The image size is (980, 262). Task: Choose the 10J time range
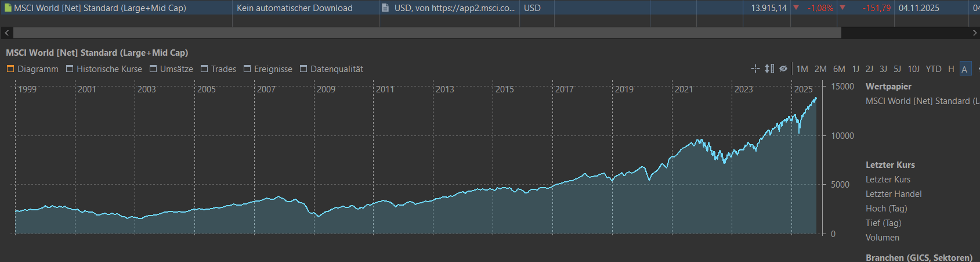pyautogui.click(x=913, y=69)
